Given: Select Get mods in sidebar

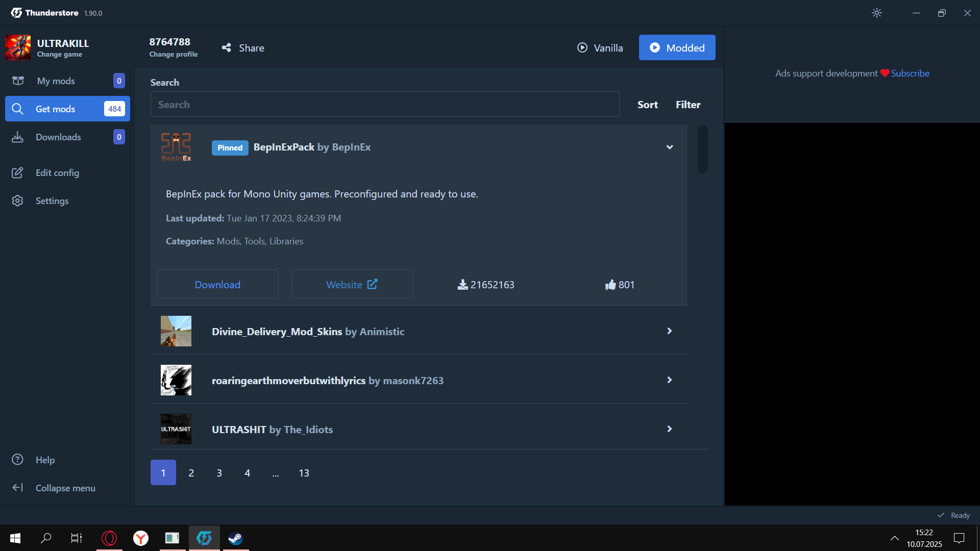Looking at the screenshot, I should pos(67,109).
